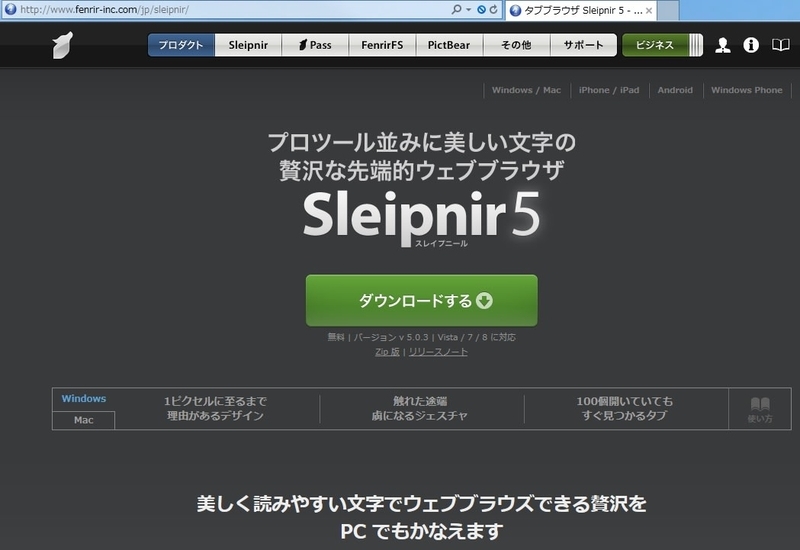Open the Zip 版 link
Screen dimensions: 800x550
387,352
